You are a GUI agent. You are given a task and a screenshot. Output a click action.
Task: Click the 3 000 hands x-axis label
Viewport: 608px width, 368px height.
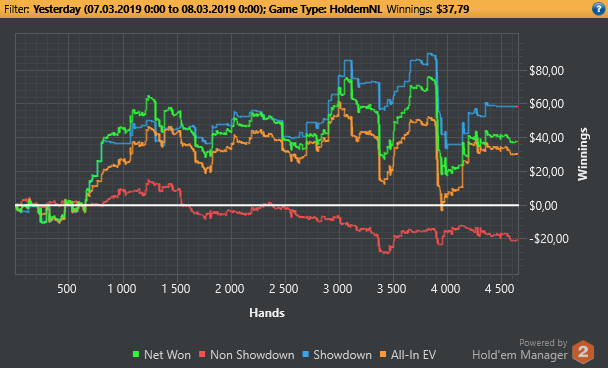point(338,289)
